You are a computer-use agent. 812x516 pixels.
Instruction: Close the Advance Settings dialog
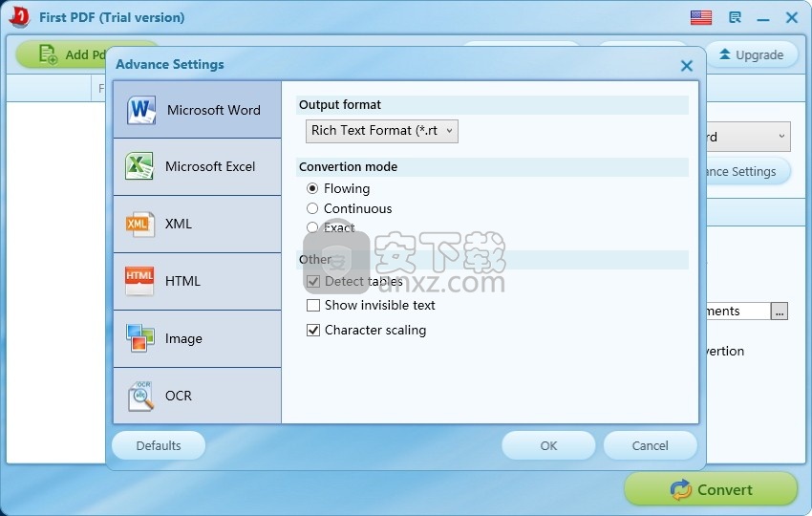click(x=687, y=66)
